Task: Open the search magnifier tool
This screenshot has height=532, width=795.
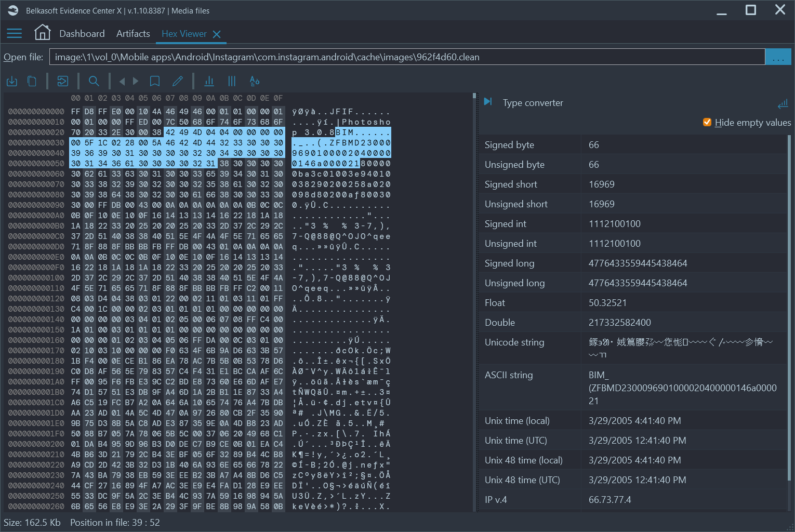Action: 94,81
